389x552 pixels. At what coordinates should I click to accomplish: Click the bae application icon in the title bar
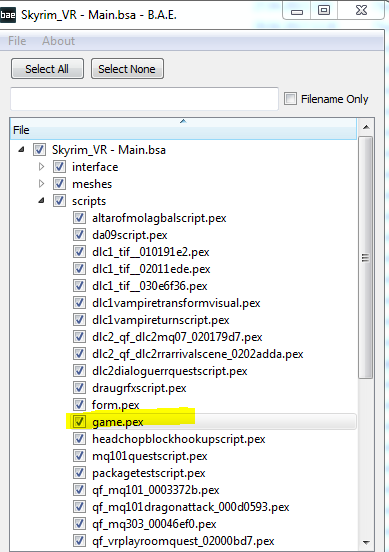coord(7,15)
